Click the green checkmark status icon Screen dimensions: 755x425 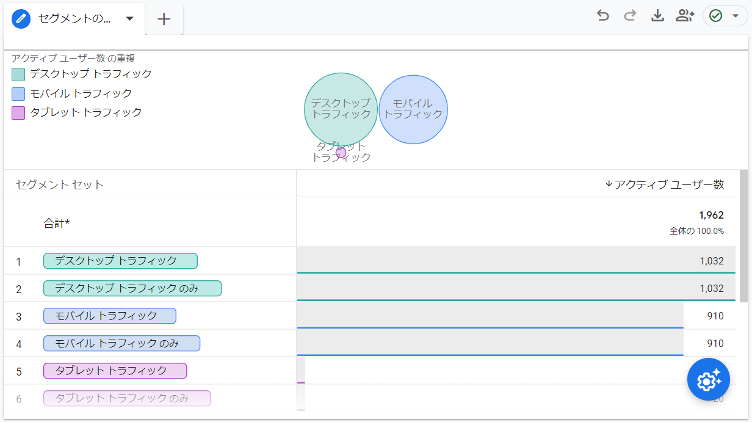tap(716, 16)
